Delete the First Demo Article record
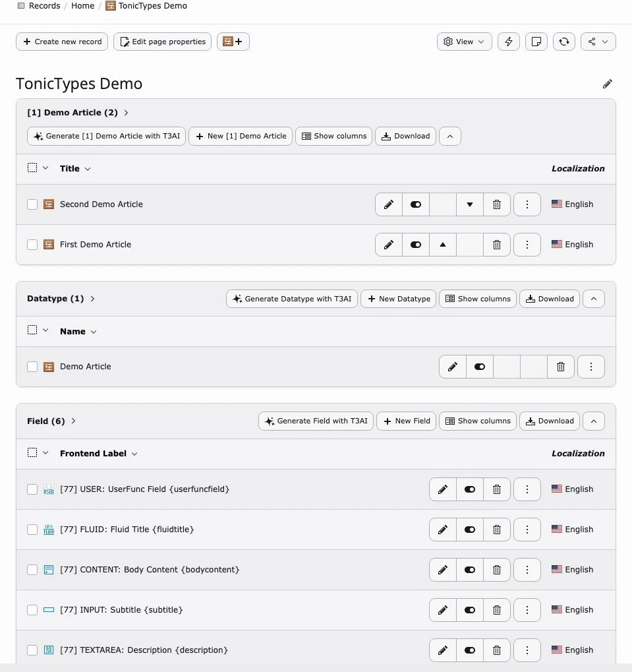632x672 pixels. coord(497,245)
